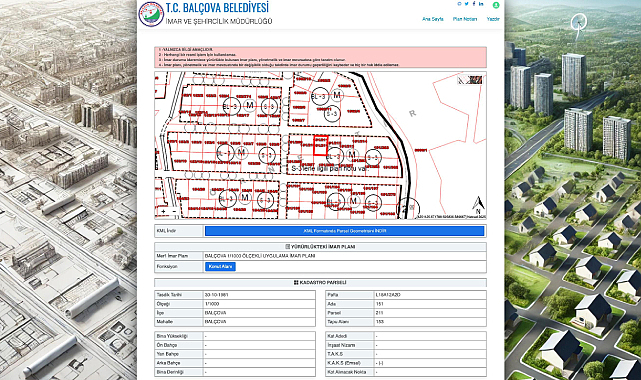Select the Parsel value 211

(x=379, y=313)
